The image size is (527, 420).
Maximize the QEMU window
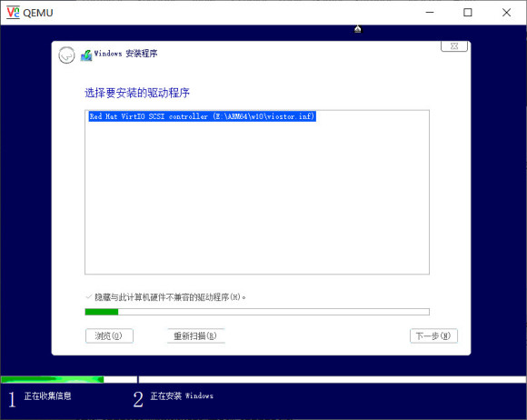click(468, 13)
